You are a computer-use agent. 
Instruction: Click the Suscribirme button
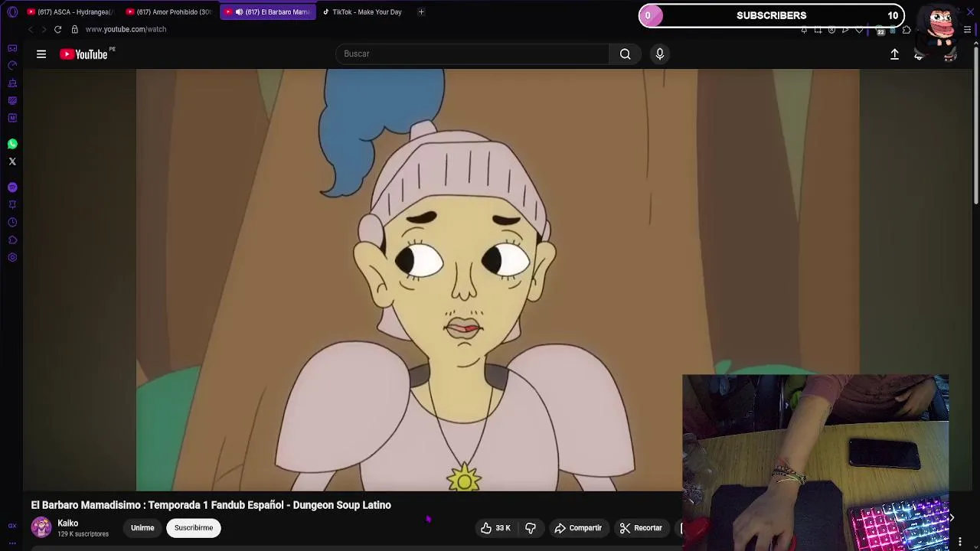(x=194, y=528)
